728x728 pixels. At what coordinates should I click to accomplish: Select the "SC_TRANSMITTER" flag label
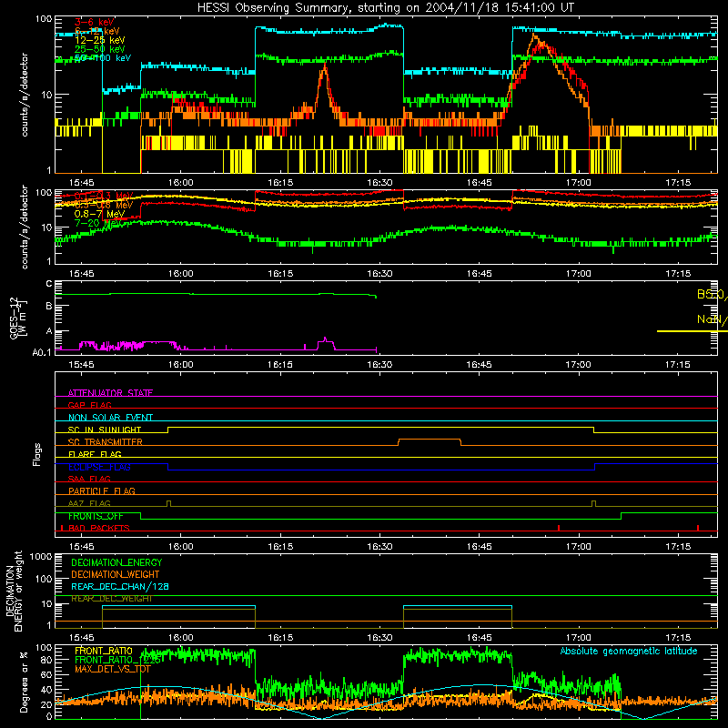105,442
